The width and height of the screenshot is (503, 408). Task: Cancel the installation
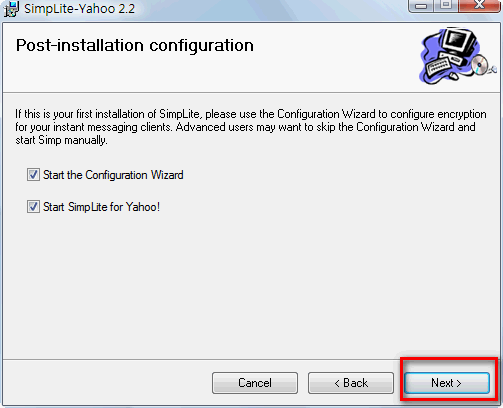255,383
